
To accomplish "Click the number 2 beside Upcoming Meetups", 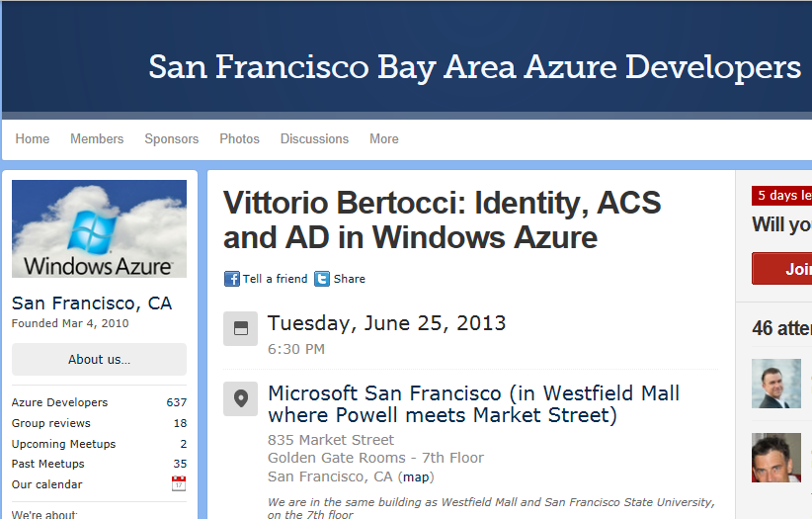I will click(x=184, y=444).
